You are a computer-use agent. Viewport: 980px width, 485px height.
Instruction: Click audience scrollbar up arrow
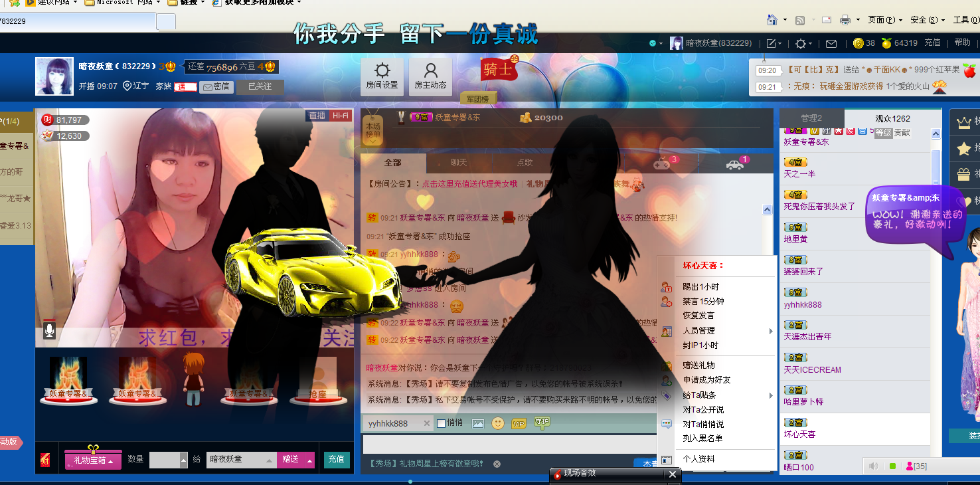[x=936, y=134]
